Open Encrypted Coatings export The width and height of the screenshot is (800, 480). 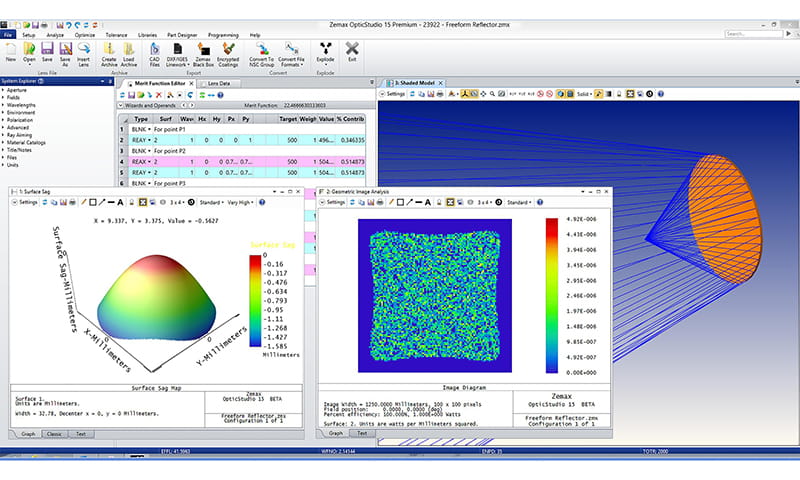(x=228, y=54)
